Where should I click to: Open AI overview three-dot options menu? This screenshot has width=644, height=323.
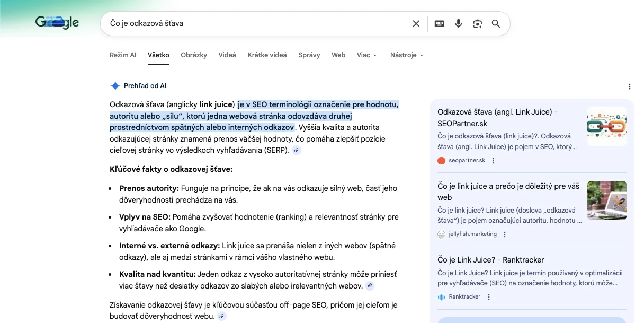click(629, 86)
